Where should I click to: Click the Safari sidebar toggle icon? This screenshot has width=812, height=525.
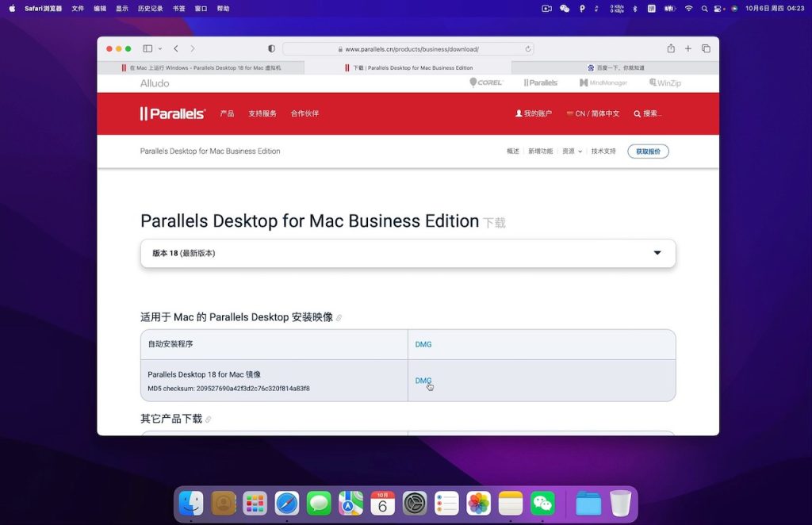147,48
